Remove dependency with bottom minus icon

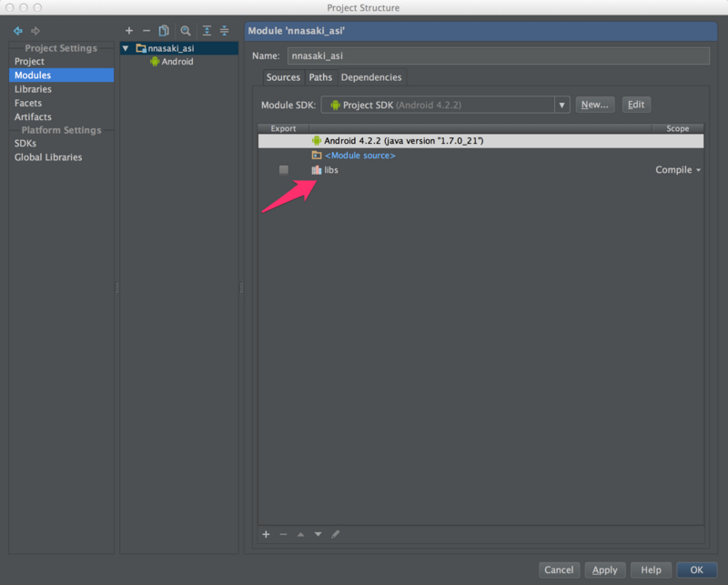283,534
